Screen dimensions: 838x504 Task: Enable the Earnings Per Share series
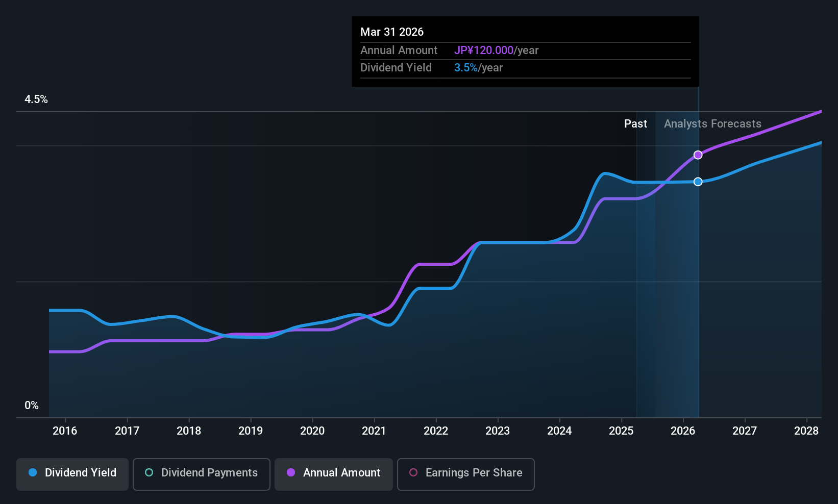(466, 474)
